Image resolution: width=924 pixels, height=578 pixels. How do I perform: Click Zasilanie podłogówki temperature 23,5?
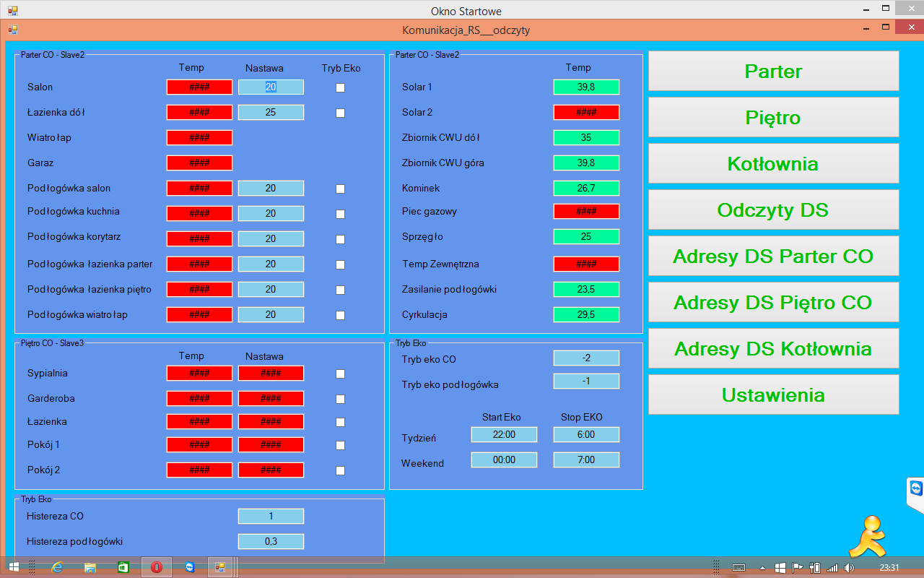pyautogui.click(x=586, y=289)
